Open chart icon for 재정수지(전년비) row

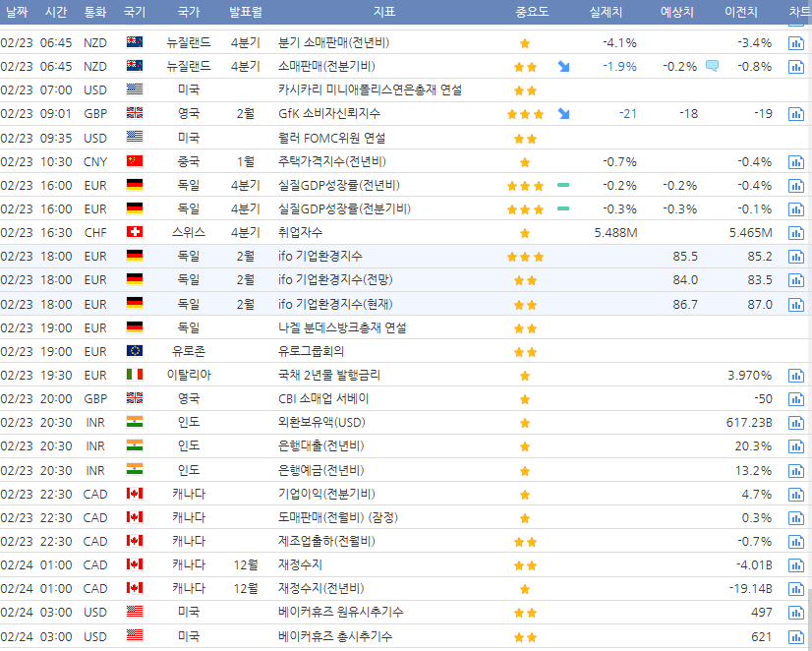click(796, 589)
